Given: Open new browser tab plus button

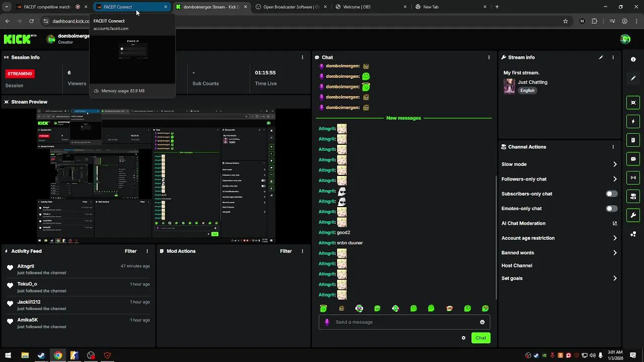Looking at the screenshot, I should pyautogui.click(x=497, y=7).
